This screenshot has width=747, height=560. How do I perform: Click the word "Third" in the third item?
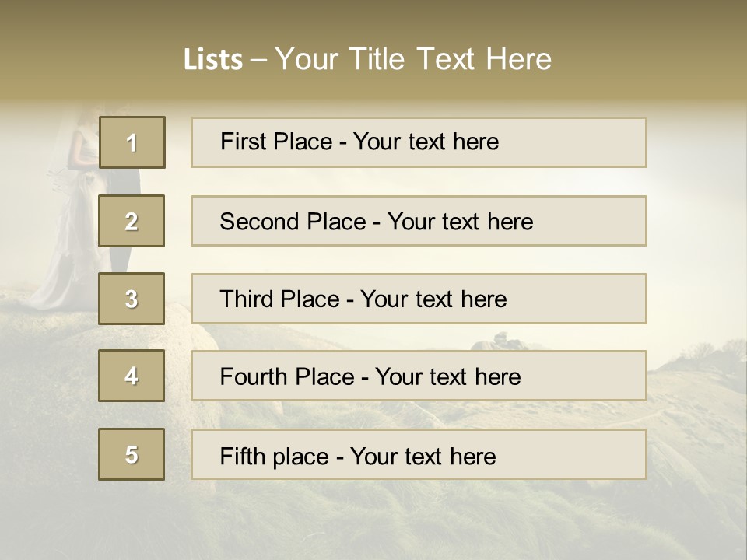(x=246, y=299)
